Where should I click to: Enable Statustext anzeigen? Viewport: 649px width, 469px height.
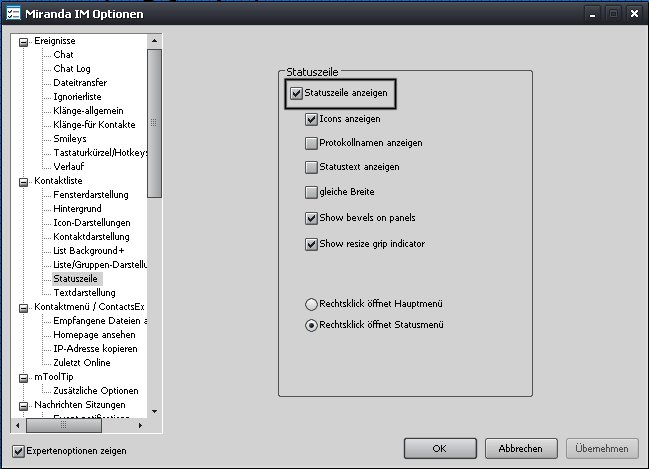(311, 167)
